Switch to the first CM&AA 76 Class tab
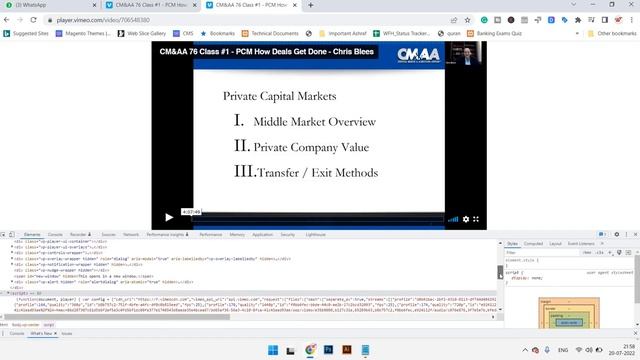Screen dimensions: 640x360 click(150, 5)
